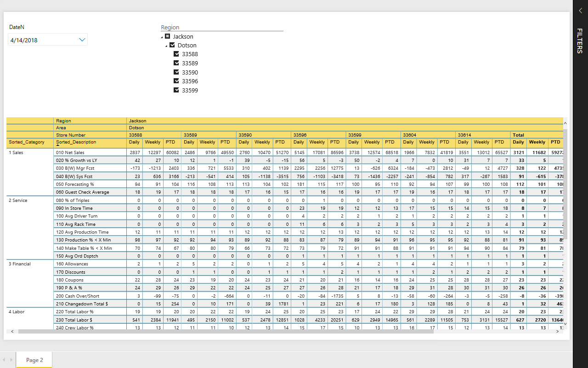Select the 160 Allowances row label

72,264
